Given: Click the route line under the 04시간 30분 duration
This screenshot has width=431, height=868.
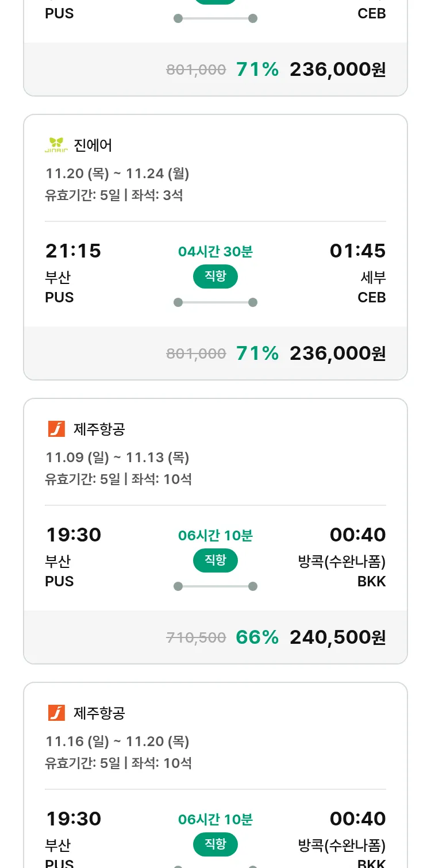Looking at the screenshot, I should (215, 302).
